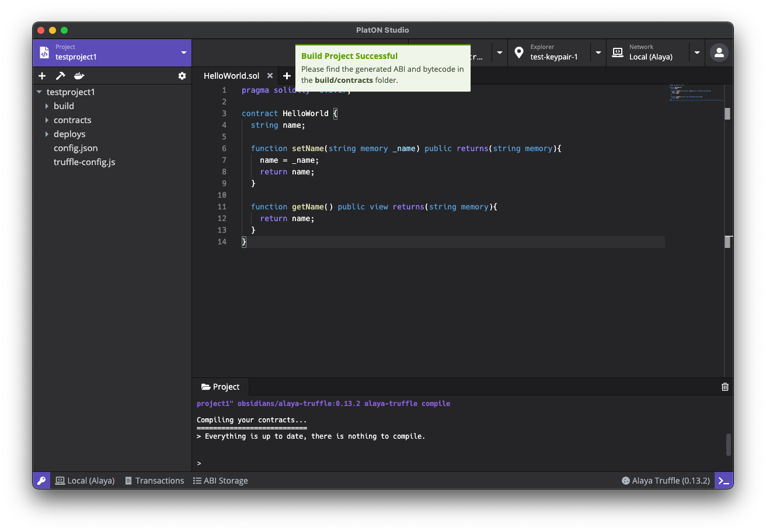766x532 pixels.
Task: Open the testproject1 project dropdown
Action: click(x=184, y=52)
